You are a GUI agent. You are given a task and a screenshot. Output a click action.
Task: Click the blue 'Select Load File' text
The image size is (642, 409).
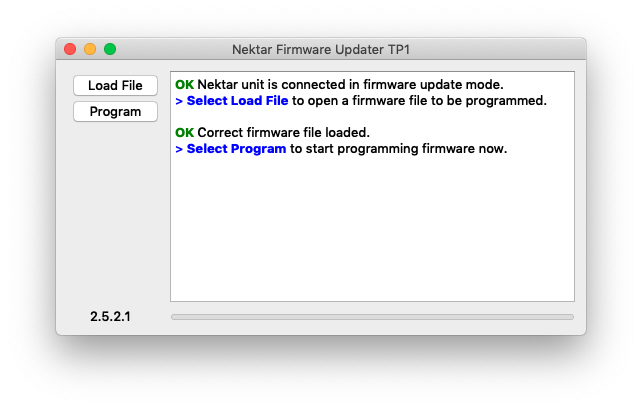coord(237,101)
